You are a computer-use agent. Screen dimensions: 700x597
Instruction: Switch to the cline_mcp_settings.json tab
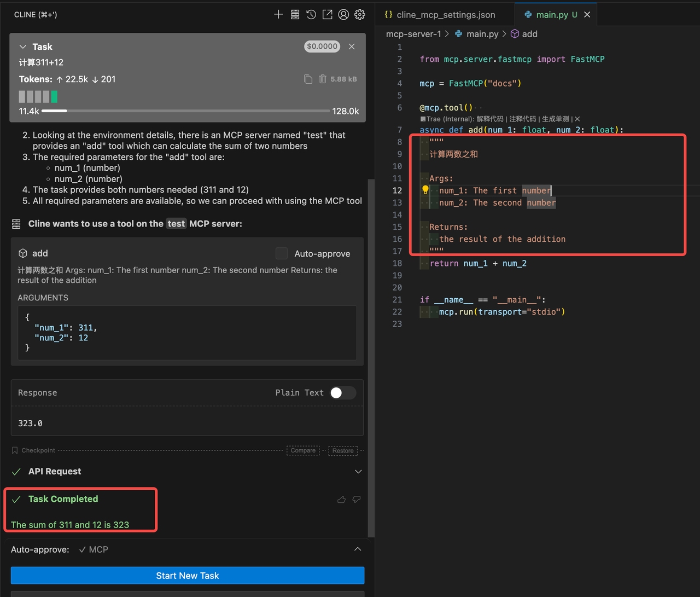tap(445, 15)
